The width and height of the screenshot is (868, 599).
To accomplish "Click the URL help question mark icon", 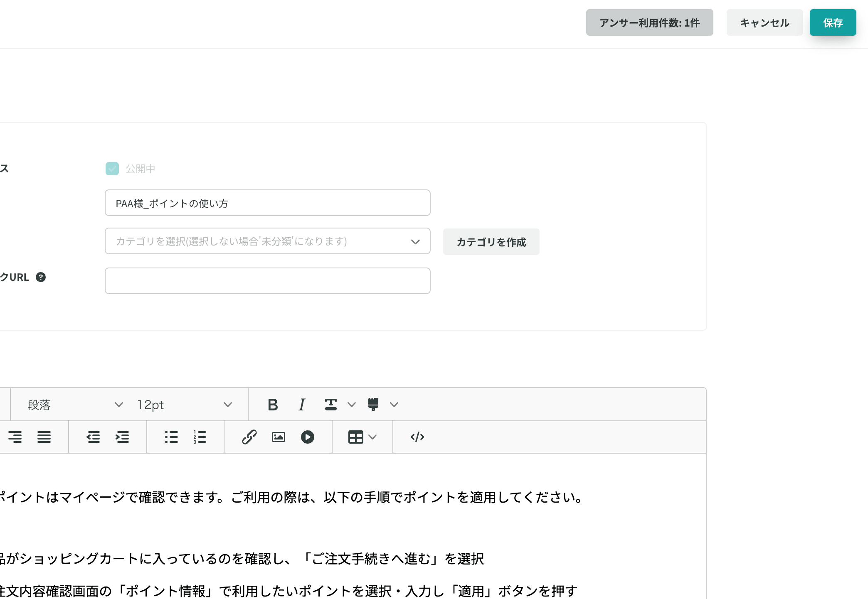I will tap(41, 277).
